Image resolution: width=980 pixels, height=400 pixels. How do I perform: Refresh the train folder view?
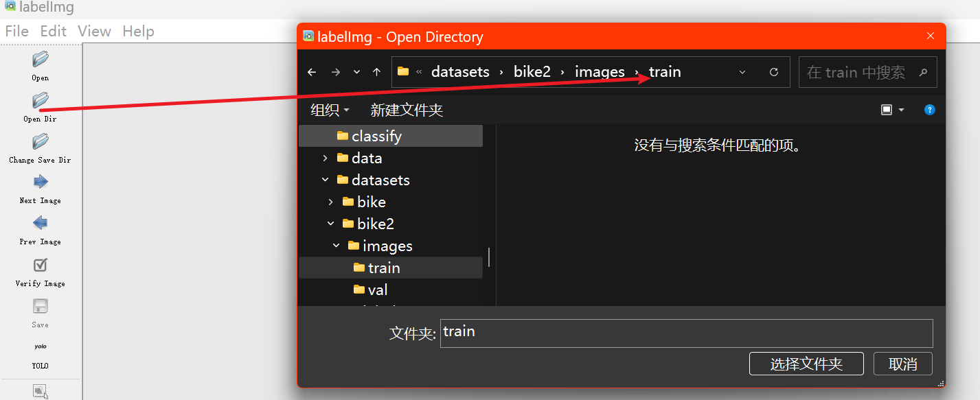tap(774, 71)
